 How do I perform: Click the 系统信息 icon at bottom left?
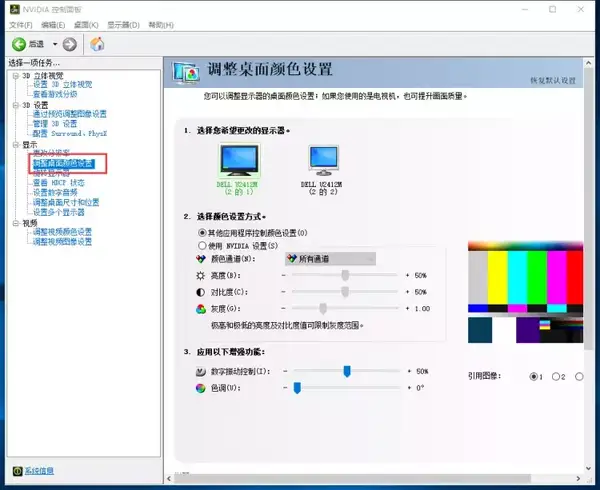pyautogui.click(x=16, y=470)
